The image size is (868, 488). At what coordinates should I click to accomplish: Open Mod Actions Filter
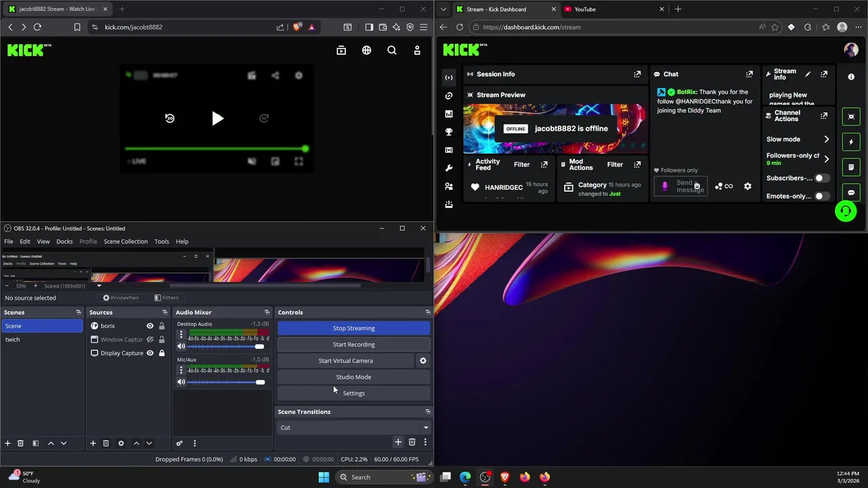614,165
